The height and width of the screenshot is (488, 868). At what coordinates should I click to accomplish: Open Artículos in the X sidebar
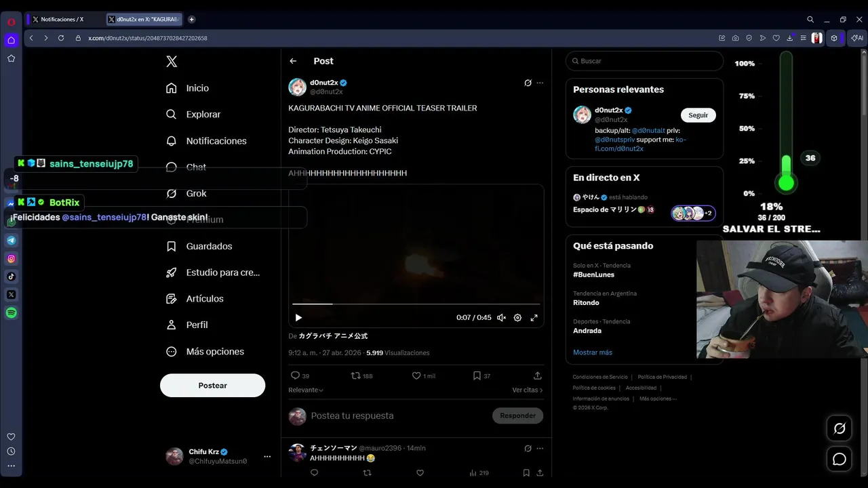coord(195,298)
